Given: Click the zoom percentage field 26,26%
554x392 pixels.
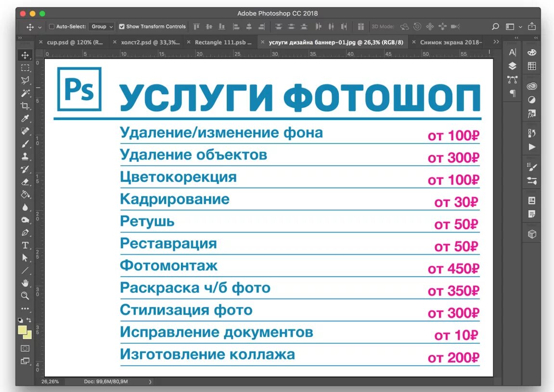Looking at the screenshot, I should (x=50, y=382).
